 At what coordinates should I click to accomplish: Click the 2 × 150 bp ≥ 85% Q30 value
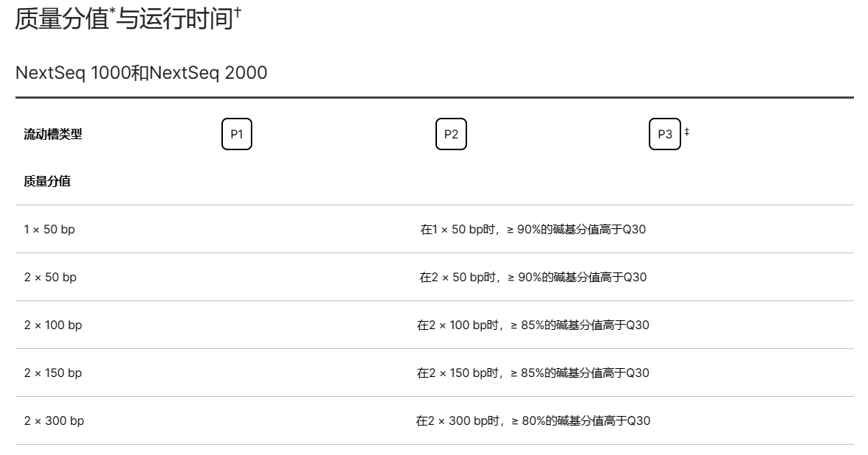coord(533,373)
